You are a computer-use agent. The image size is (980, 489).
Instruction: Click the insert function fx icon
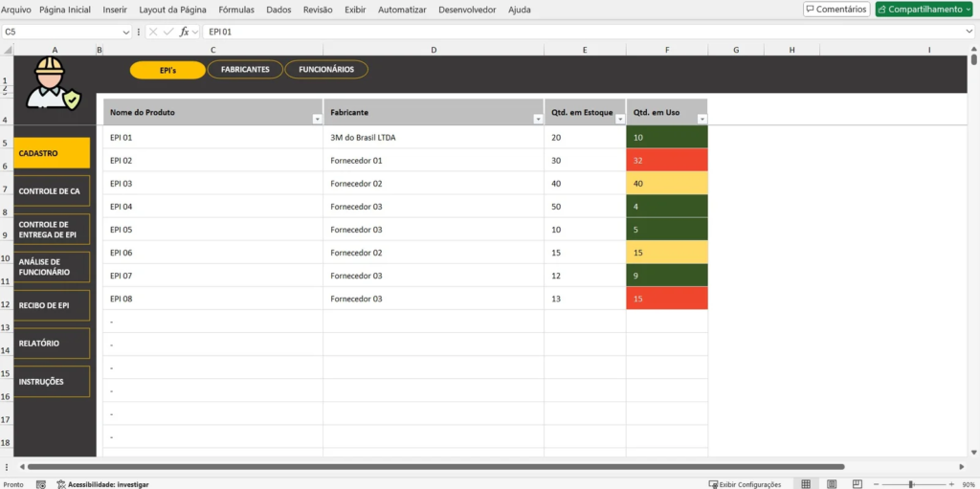[x=184, y=32]
